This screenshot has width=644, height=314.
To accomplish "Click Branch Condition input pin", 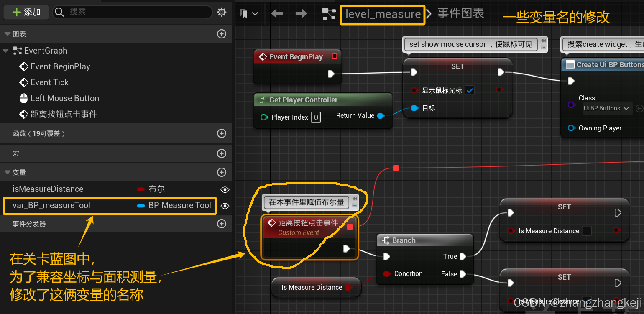I will click(387, 274).
